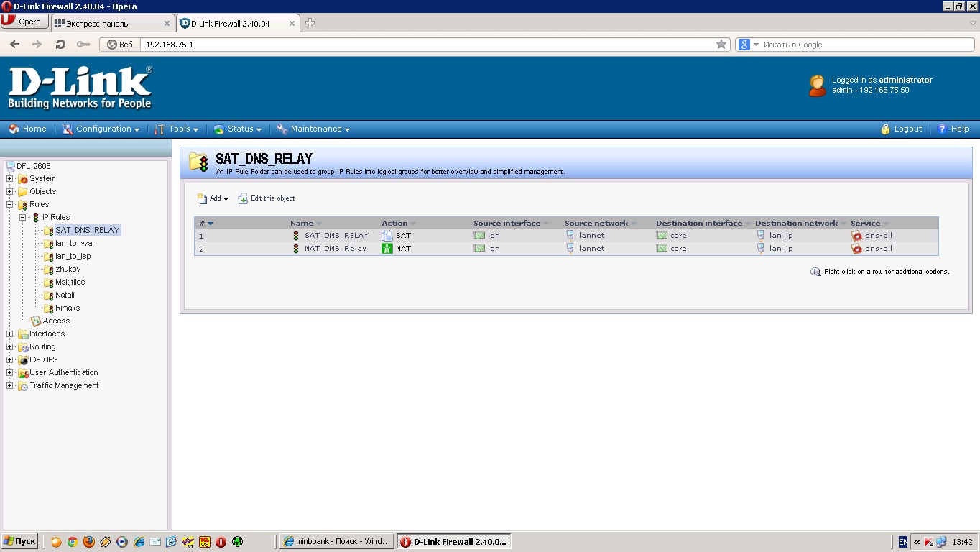Collapse the Rules tree node

10,205
